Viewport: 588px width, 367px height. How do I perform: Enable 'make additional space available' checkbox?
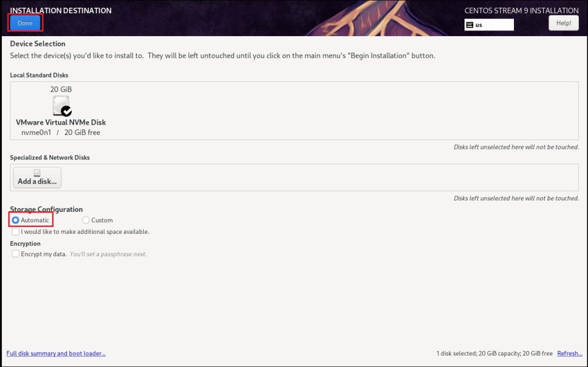coord(16,232)
